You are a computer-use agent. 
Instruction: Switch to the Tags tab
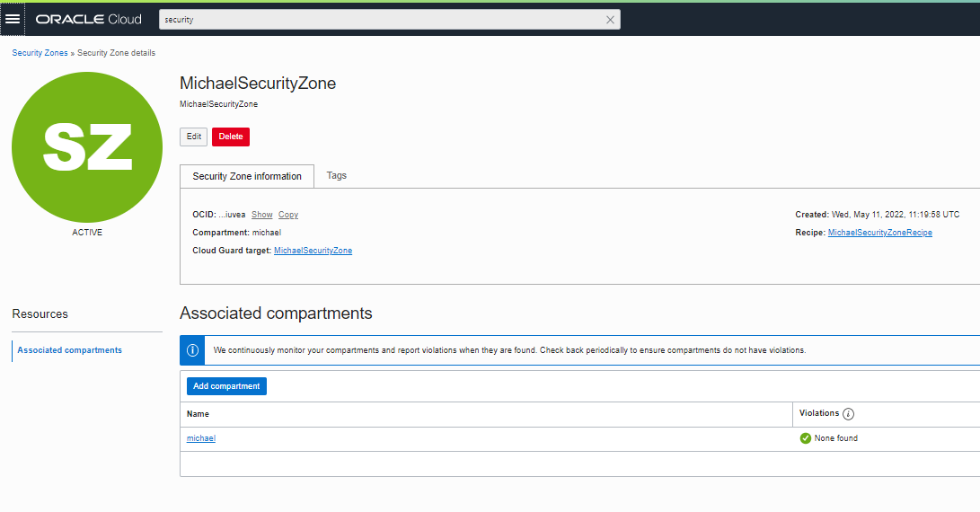[337, 176]
